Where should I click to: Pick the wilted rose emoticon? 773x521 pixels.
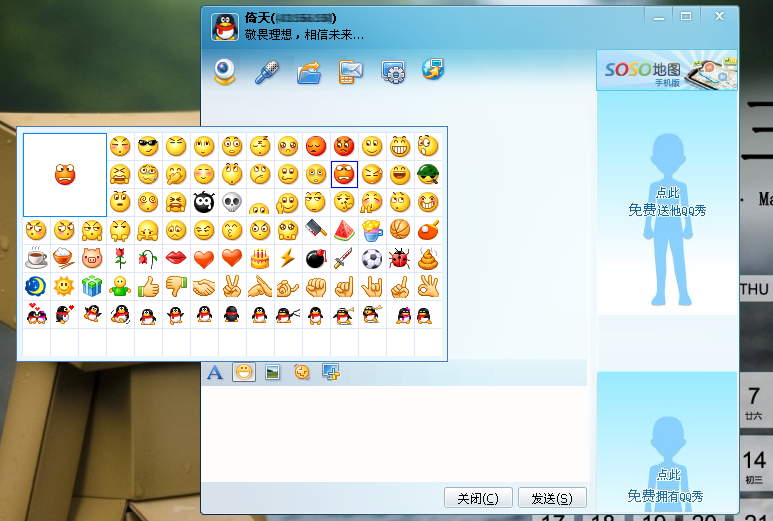pos(148,258)
